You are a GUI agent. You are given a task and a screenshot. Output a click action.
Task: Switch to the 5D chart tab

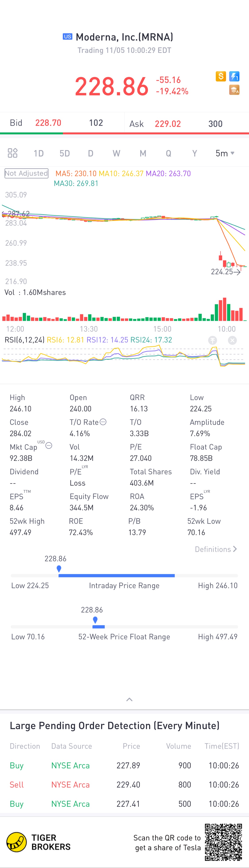coord(65,154)
